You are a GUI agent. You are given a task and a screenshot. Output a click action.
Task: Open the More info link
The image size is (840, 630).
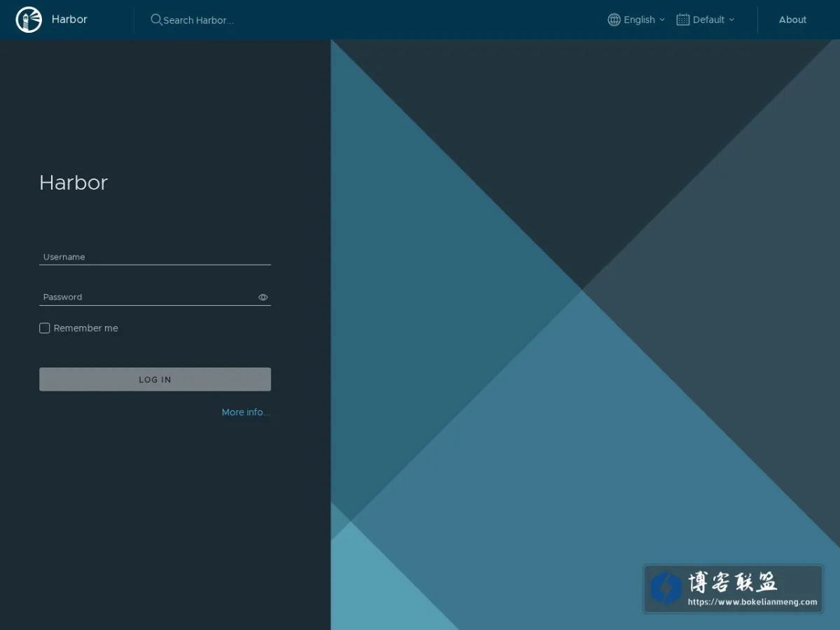[x=246, y=412]
